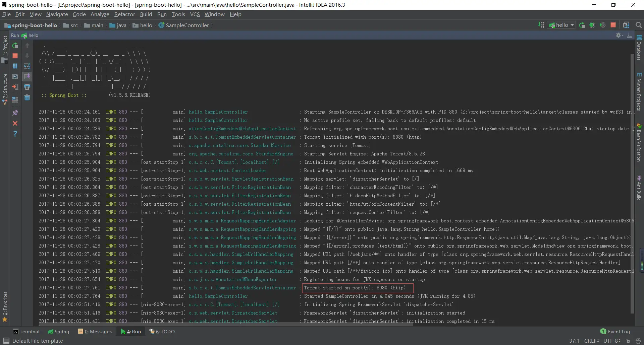Toggle pin tab in Run panel
This screenshot has height=345, width=644.
[15, 113]
